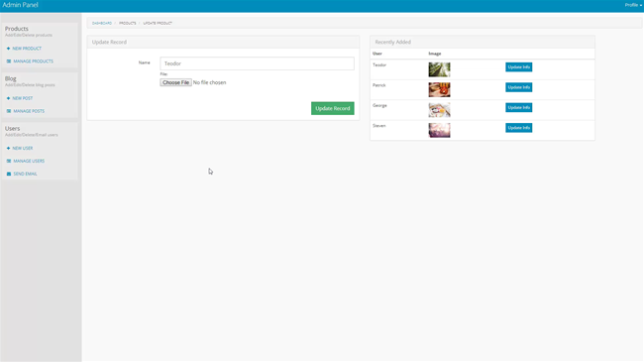Open the Manage Products link
Screen dimensions: 644x362
coord(34,61)
